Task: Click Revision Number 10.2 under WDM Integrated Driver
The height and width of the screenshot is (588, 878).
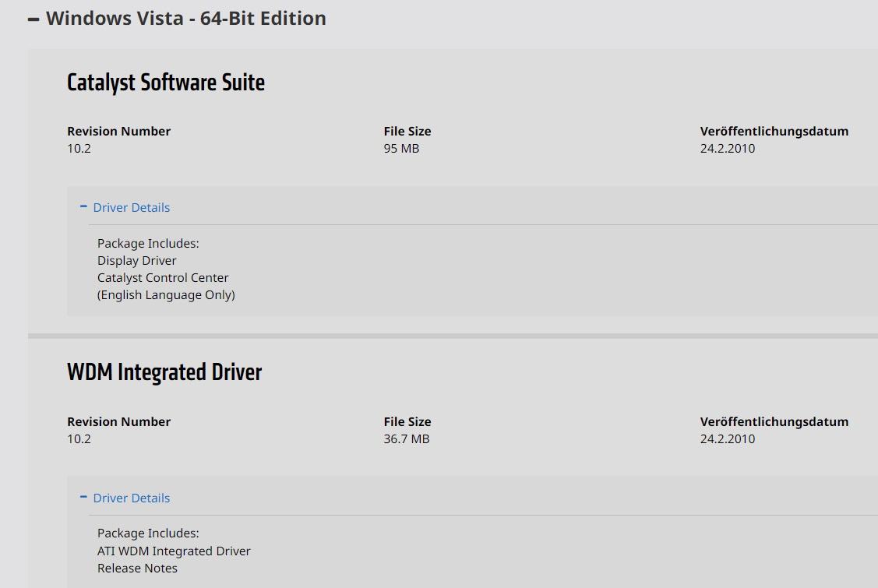Action: 79,439
